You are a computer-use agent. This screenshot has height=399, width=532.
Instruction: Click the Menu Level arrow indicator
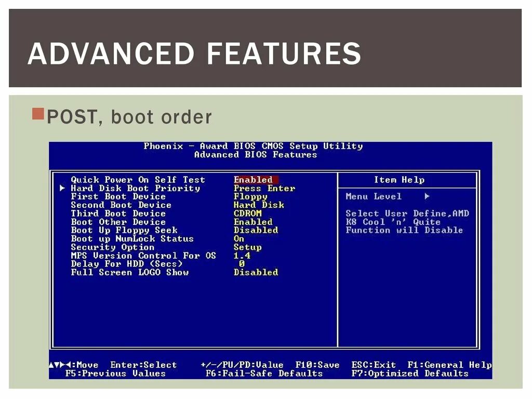click(x=427, y=196)
